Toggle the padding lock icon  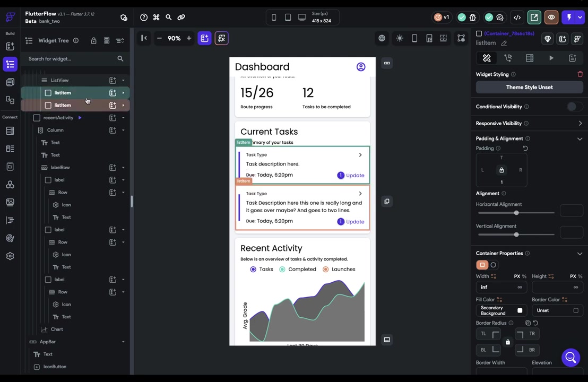501,170
